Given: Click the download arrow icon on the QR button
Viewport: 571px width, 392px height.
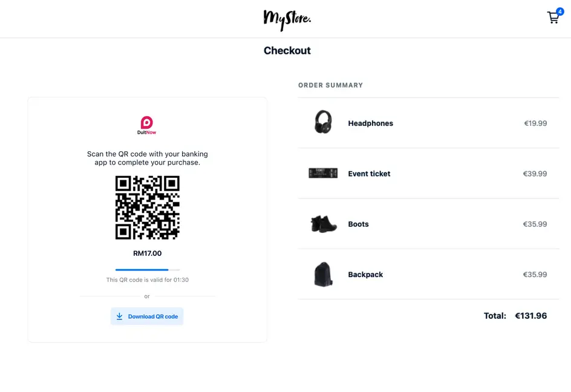Looking at the screenshot, I should (x=120, y=316).
